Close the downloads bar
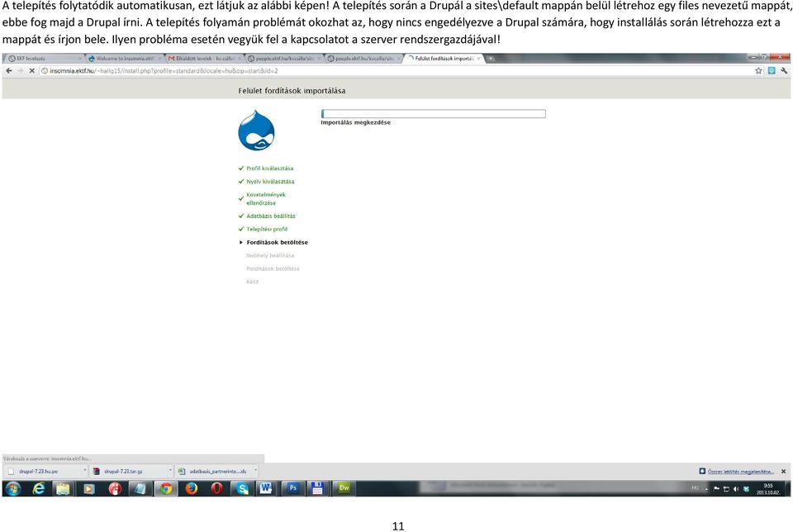 [783, 472]
